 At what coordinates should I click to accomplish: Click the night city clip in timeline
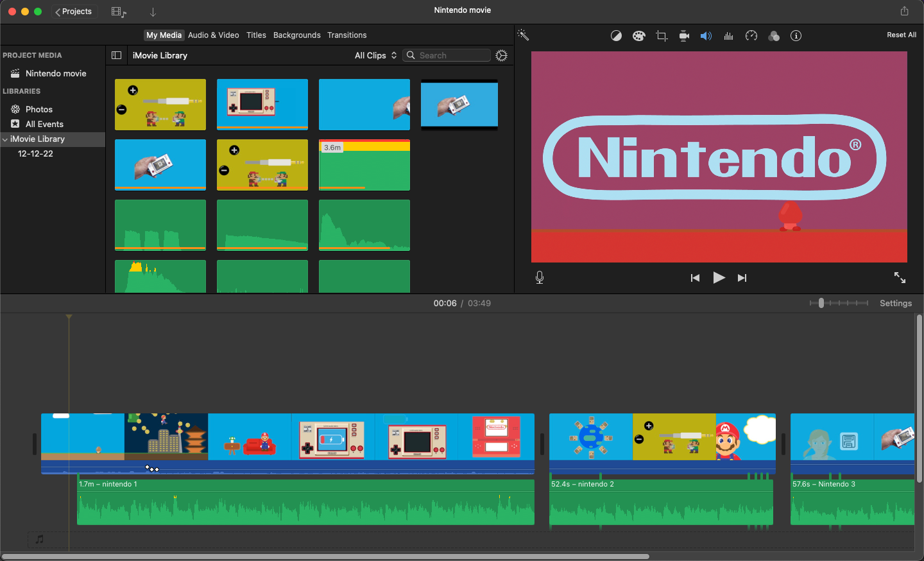(x=166, y=436)
